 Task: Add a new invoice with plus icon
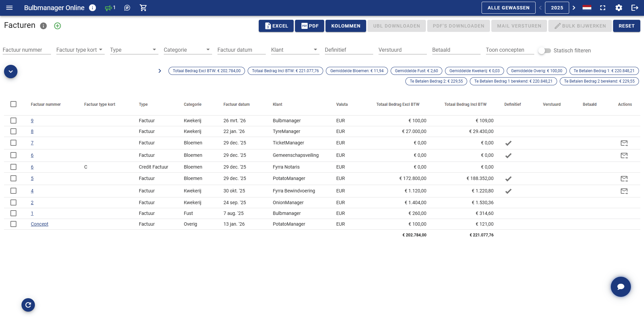pos(57,26)
